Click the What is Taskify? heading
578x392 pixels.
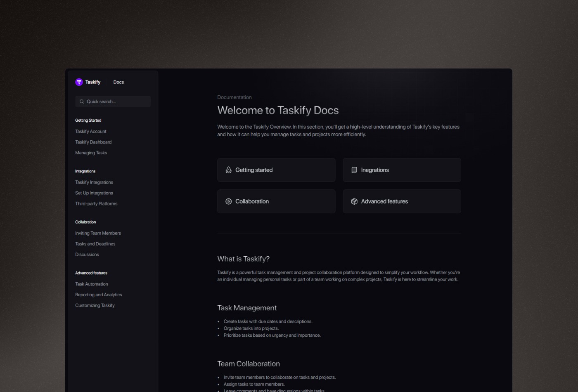[x=243, y=259]
